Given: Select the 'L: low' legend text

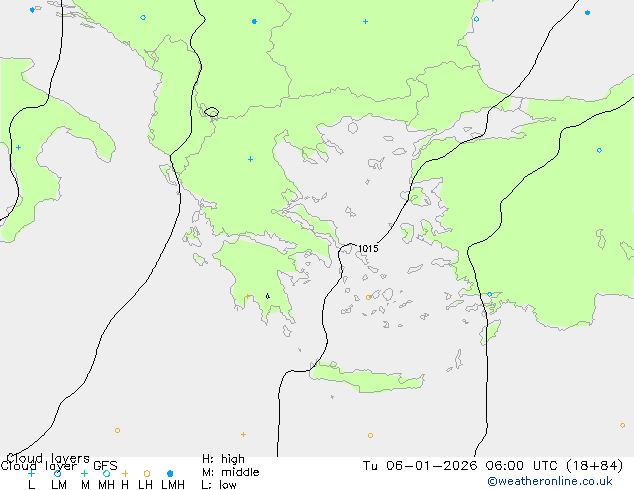Looking at the screenshot, I should tap(219, 485).
